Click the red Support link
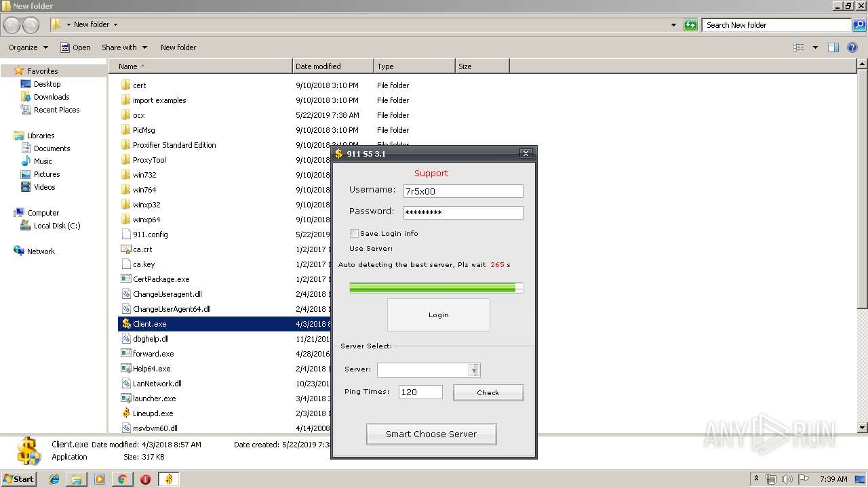The height and width of the screenshot is (488, 868). click(431, 173)
